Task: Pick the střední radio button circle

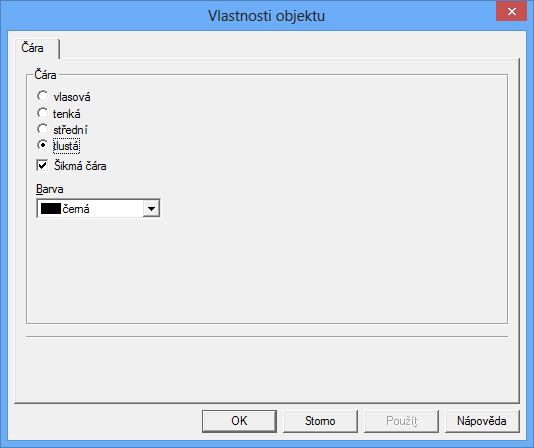Action: coord(43,129)
